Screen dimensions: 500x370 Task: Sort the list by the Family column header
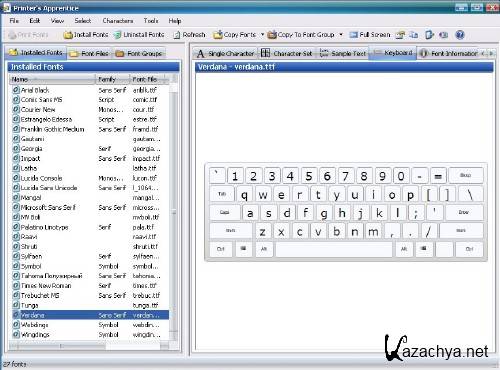click(113, 79)
